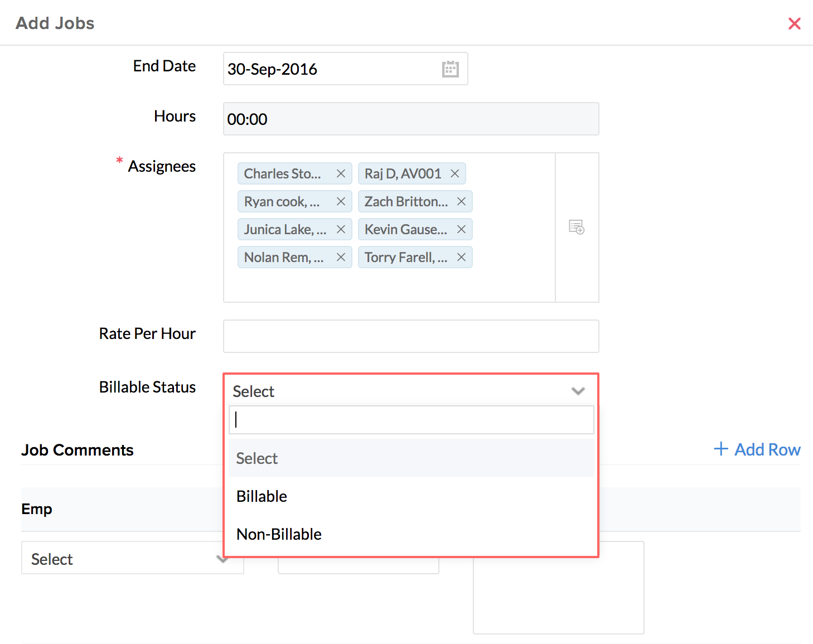Expand the Emp Select dropdown
Screen dimensions: 813x644
132,559
